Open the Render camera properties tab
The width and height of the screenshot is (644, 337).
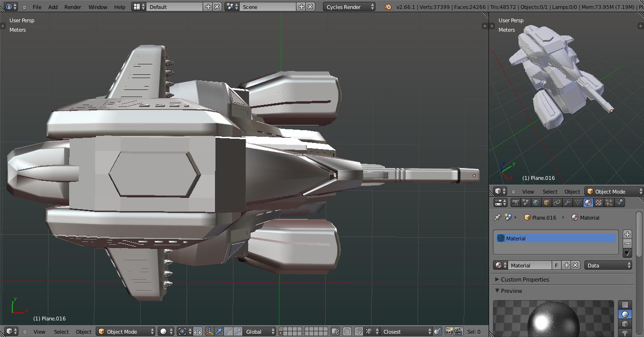click(515, 203)
